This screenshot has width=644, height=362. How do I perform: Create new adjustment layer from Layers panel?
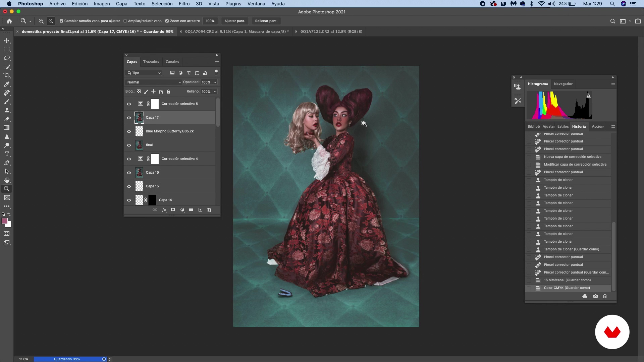coord(182,210)
